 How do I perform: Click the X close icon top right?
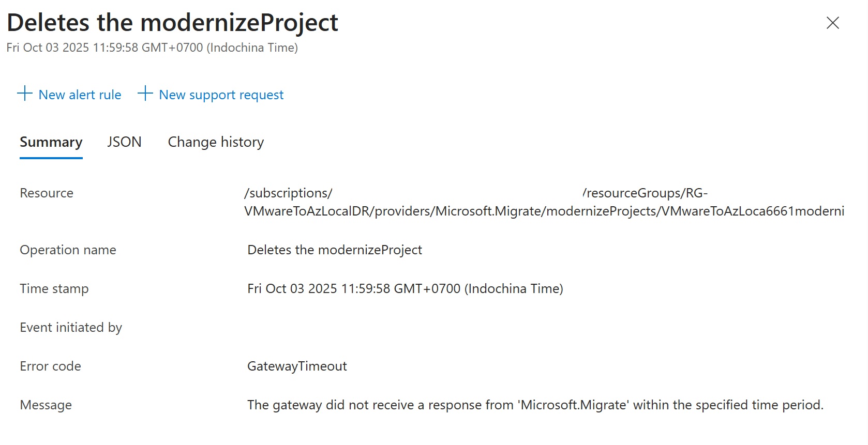[832, 23]
